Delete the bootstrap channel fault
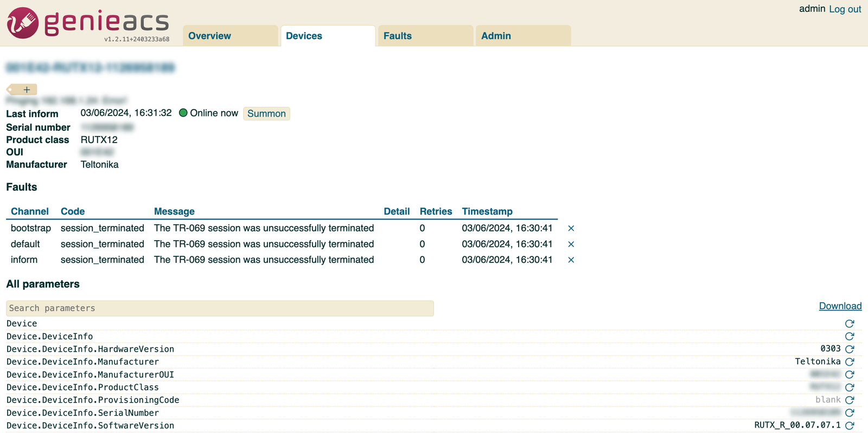 coord(571,228)
